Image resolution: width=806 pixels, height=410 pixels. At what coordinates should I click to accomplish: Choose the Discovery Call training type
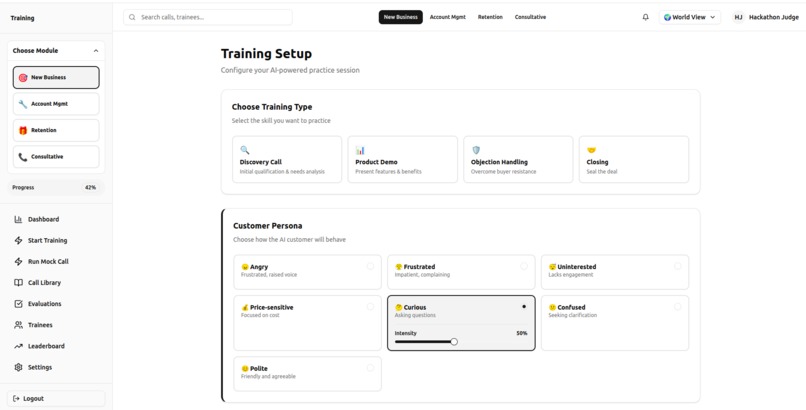[287, 159]
